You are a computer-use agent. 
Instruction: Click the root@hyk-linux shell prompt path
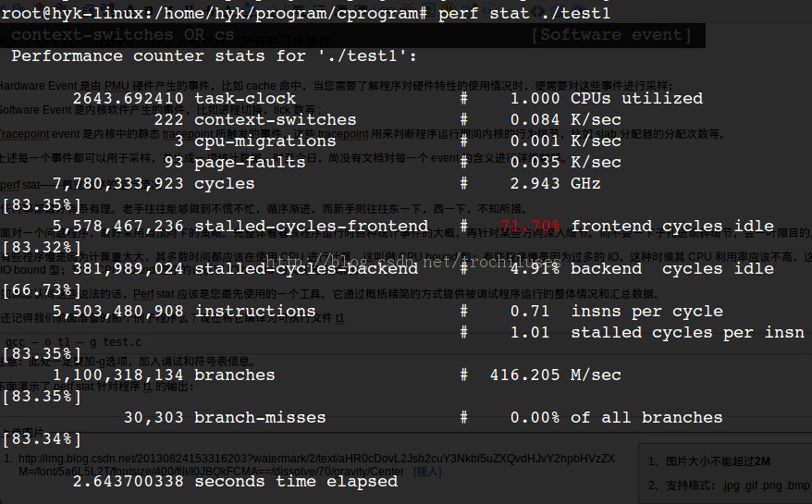[213, 12]
